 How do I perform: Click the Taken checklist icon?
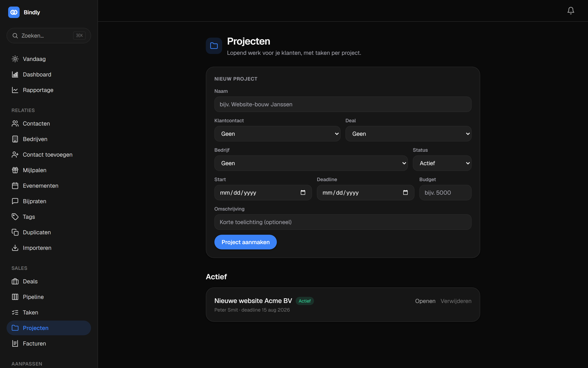coord(15,313)
